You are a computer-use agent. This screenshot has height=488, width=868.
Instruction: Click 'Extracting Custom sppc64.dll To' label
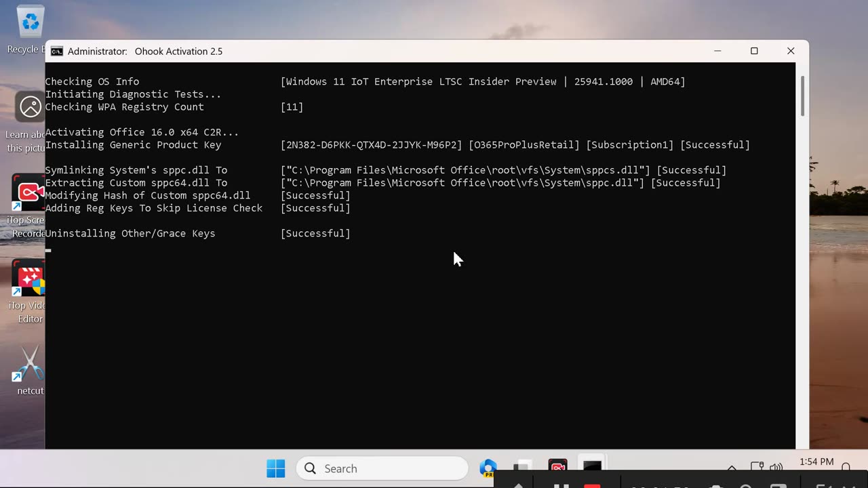[x=136, y=182]
